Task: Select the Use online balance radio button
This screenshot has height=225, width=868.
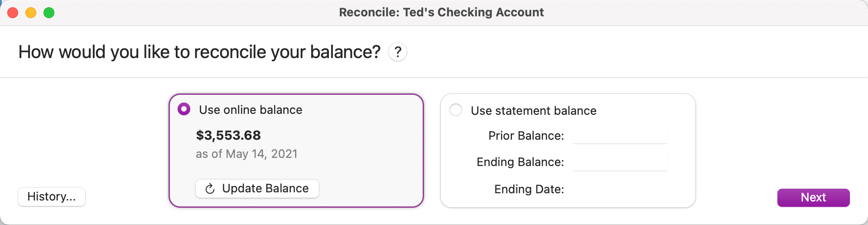Action: (184, 109)
